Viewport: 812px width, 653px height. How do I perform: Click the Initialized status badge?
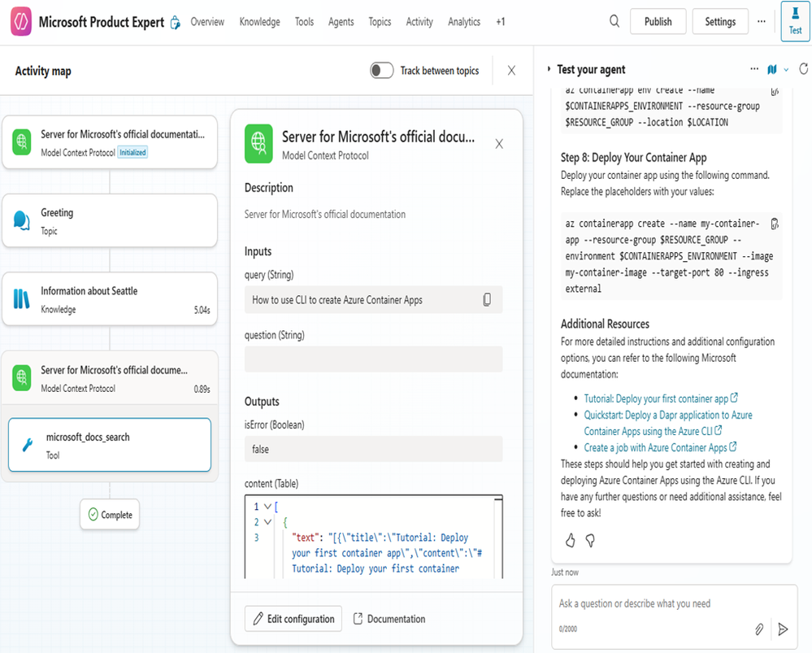(133, 152)
